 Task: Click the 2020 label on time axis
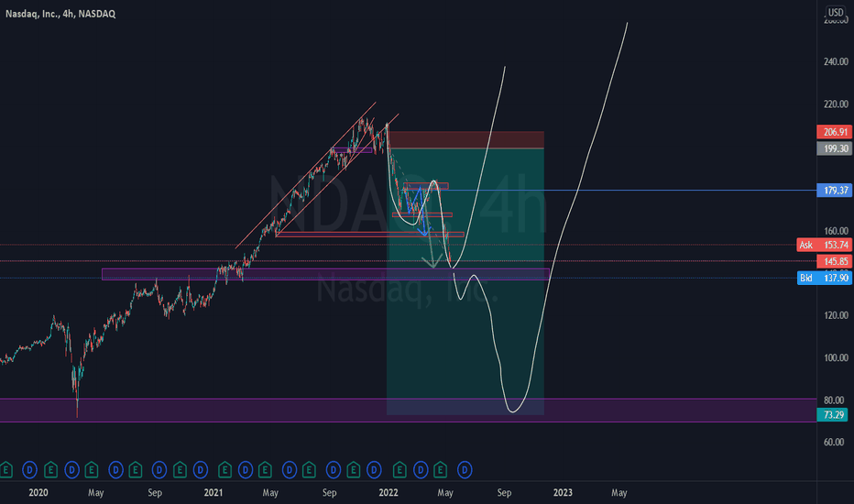[x=38, y=493]
